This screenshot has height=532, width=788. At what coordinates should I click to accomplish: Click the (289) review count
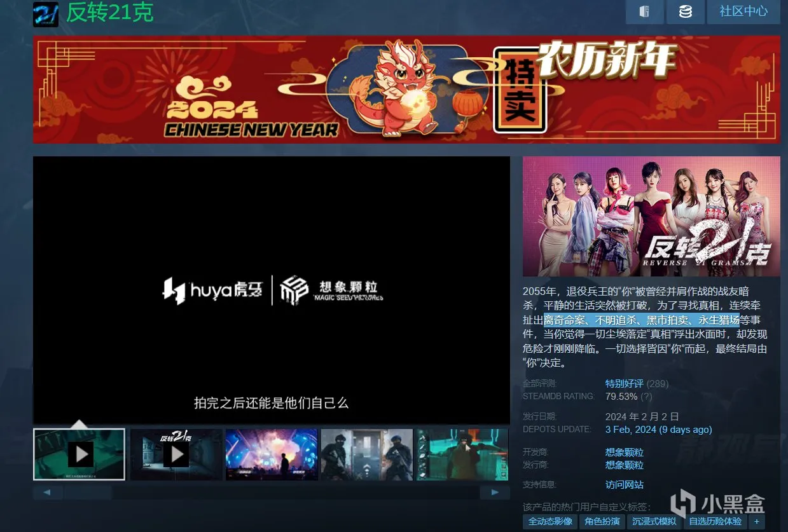click(x=658, y=383)
